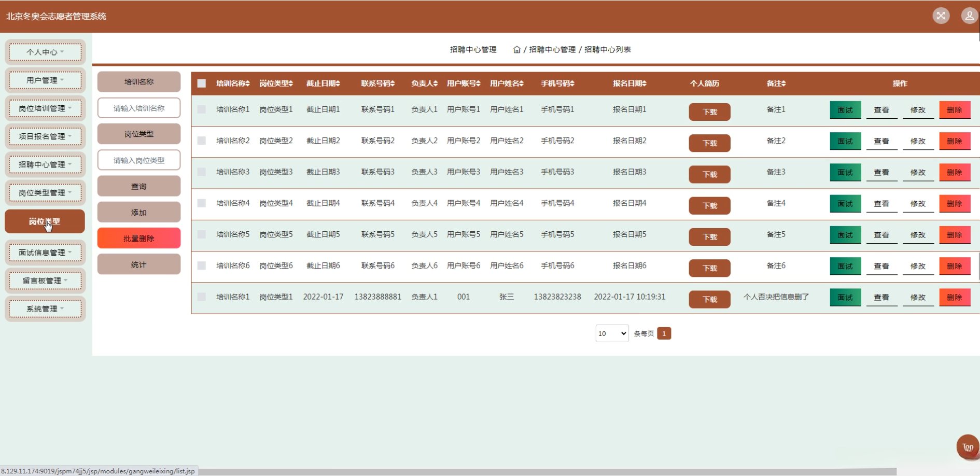Click the 个人否决把信息删了 remark cell
The image size is (980, 476).
(x=776, y=297)
